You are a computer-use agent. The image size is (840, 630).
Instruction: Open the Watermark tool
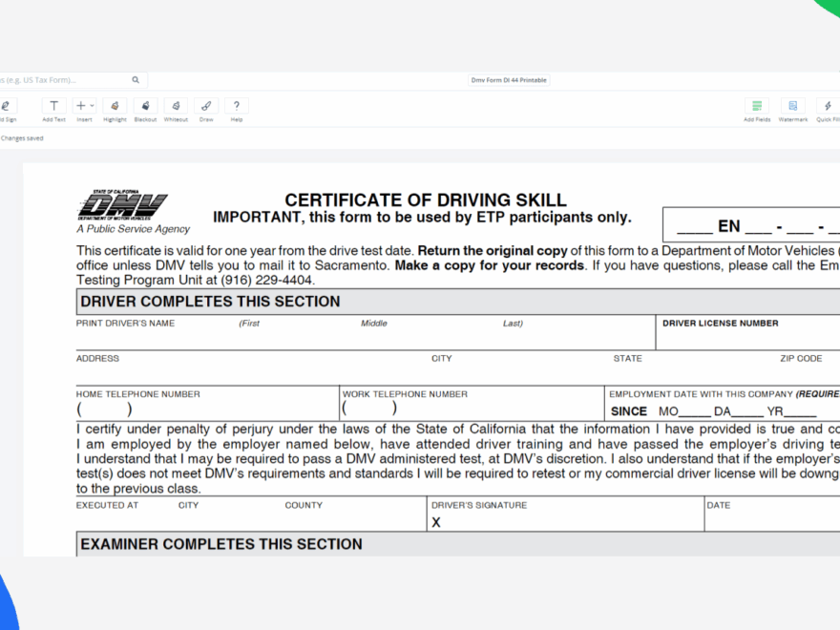[x=793, y=111]
